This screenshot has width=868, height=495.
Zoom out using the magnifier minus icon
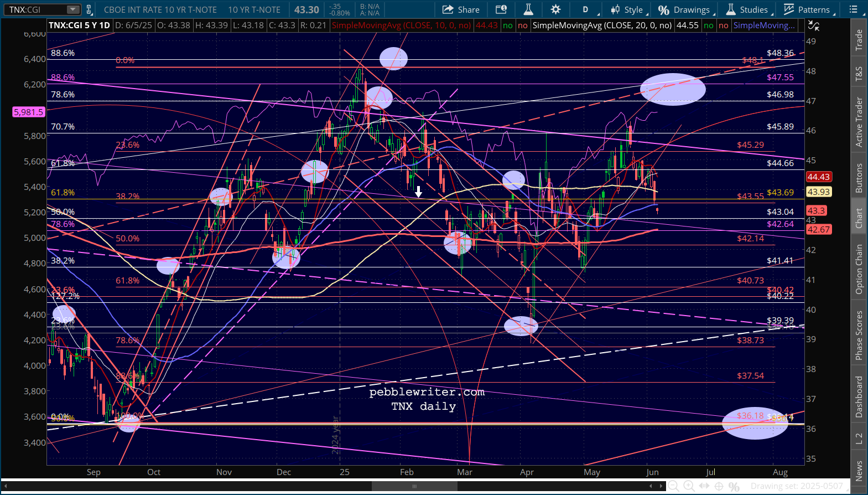(x=673, y=486)
